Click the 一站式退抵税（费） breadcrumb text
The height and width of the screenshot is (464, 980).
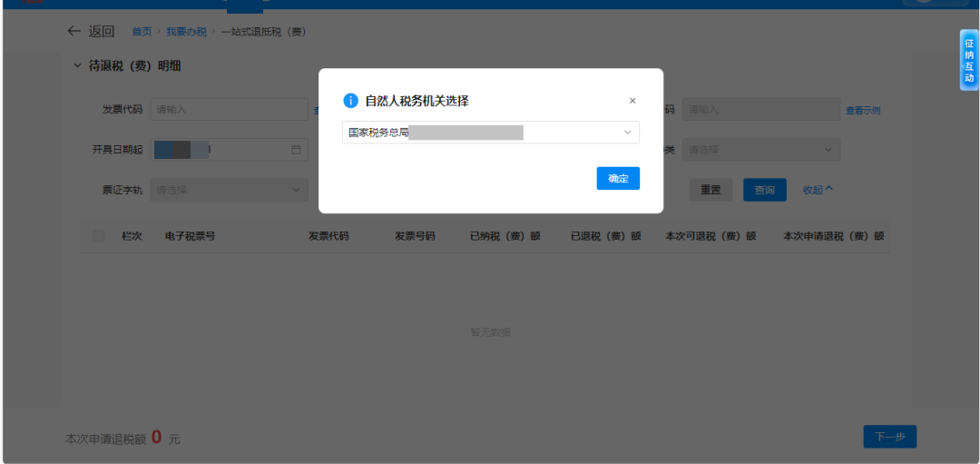264,31
